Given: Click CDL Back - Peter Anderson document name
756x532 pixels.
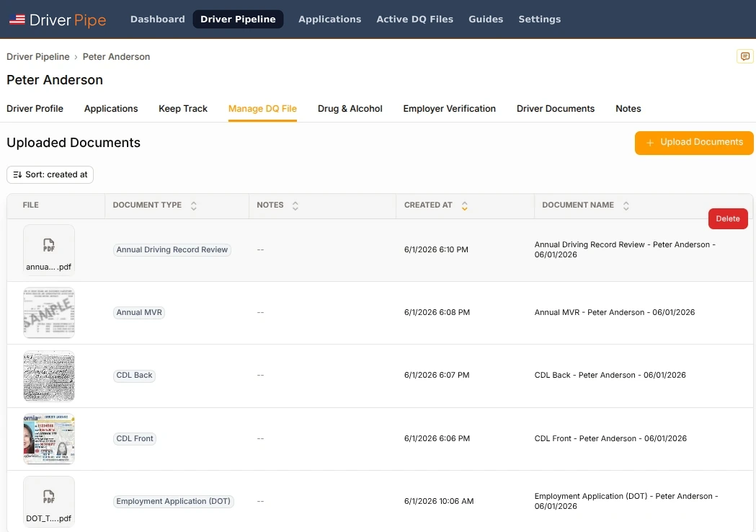Looking at the screenshot, I should 610,376.
